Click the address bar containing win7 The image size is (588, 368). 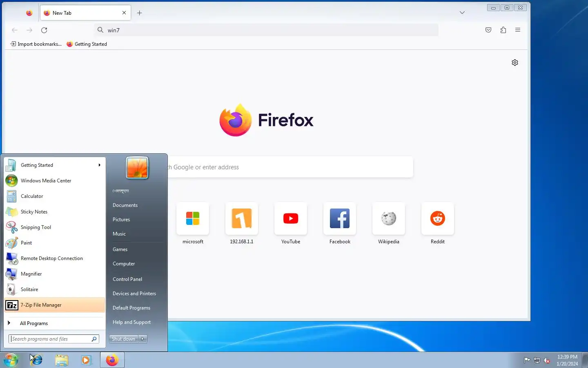coord(266,30)
